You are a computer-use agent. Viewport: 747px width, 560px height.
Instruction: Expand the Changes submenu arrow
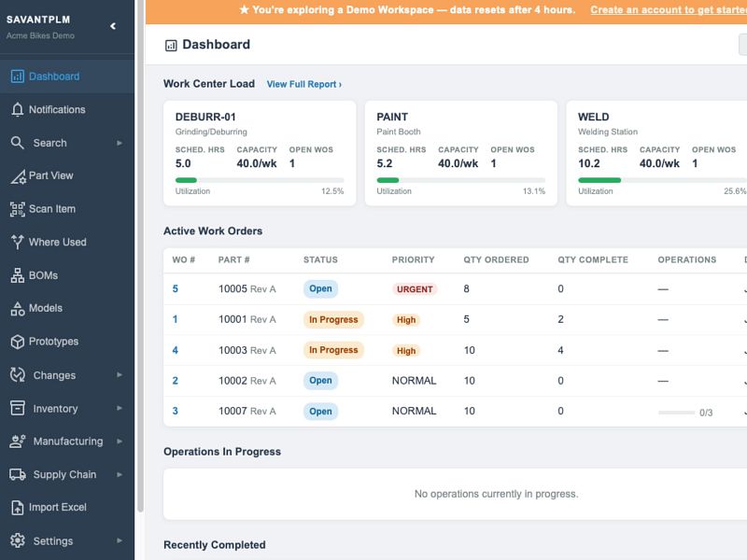click(x=120, y=375)
